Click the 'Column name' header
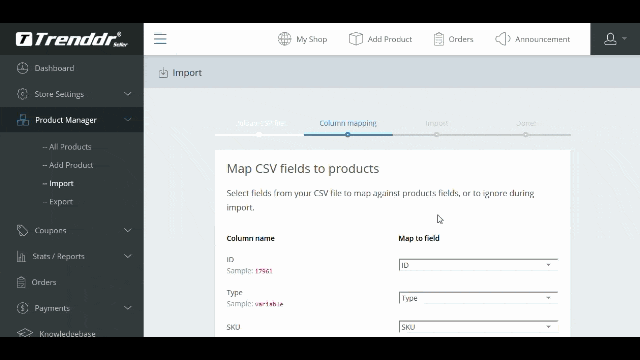Image resolution: width=640 pixels, height=360 pixels. [x=251, y=238]
